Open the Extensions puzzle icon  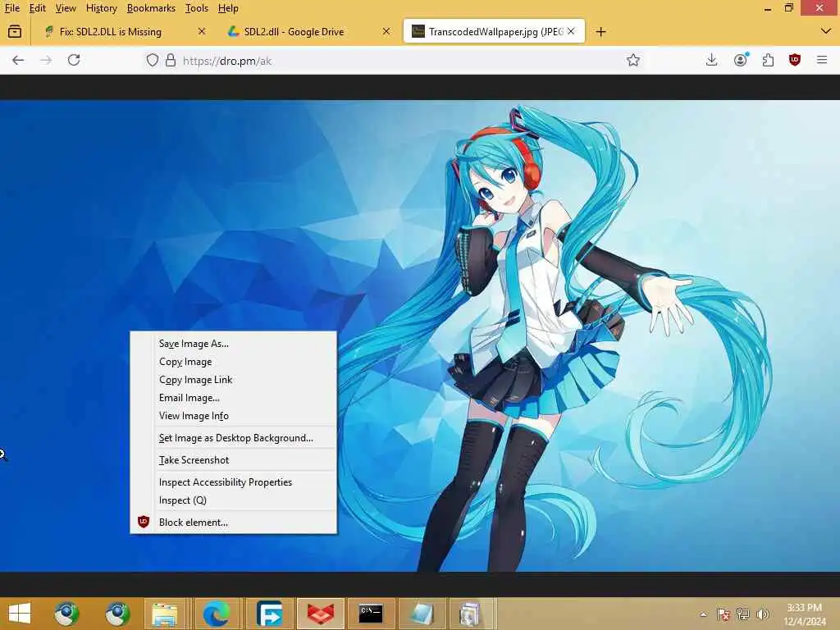[768, 60]
